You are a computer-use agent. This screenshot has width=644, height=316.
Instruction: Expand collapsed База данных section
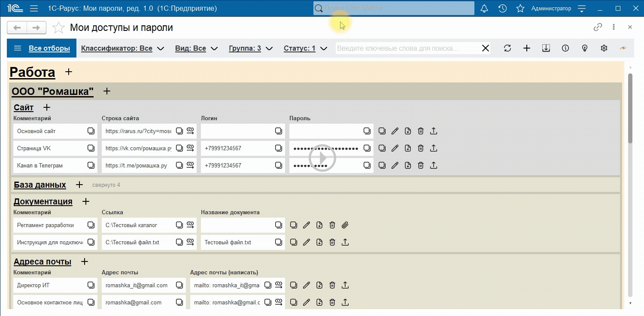(40, 185)
